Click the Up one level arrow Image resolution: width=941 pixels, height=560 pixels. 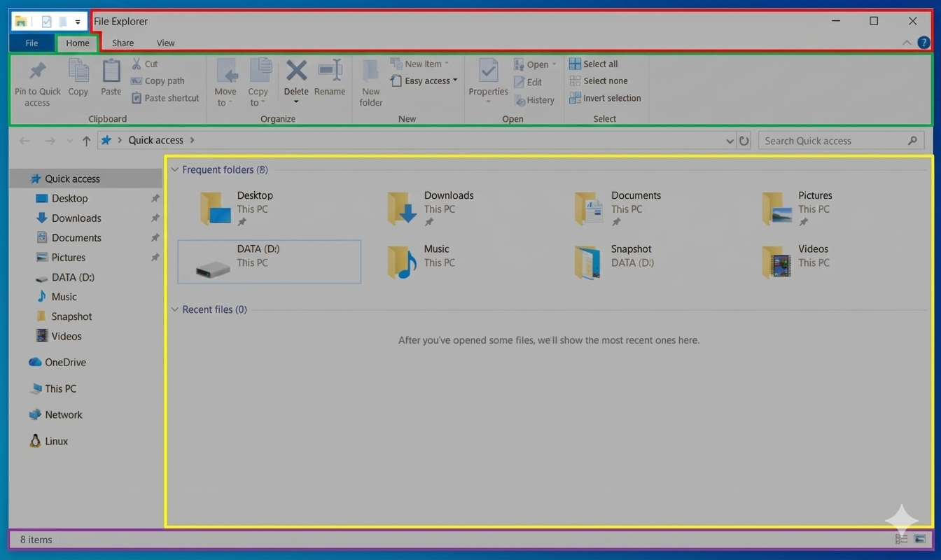click(x=86, y=141)
